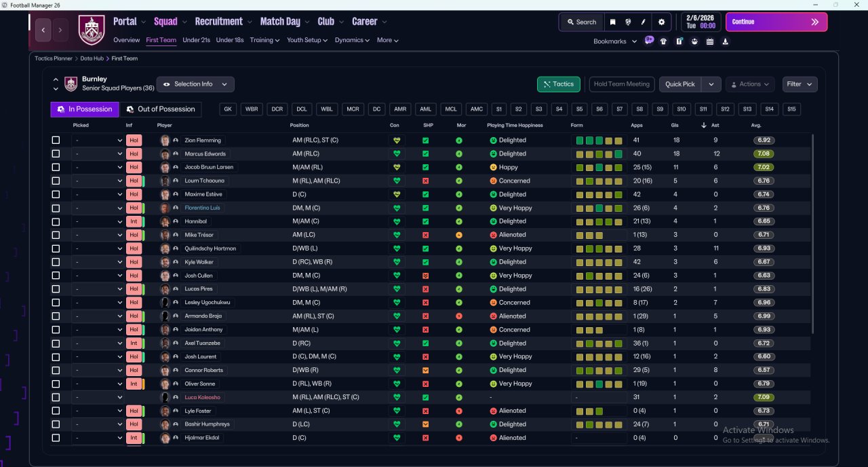Click the Tactics button
Viewport: 868px width, 467px height.
pyautogui.click(x=558, y=84)
